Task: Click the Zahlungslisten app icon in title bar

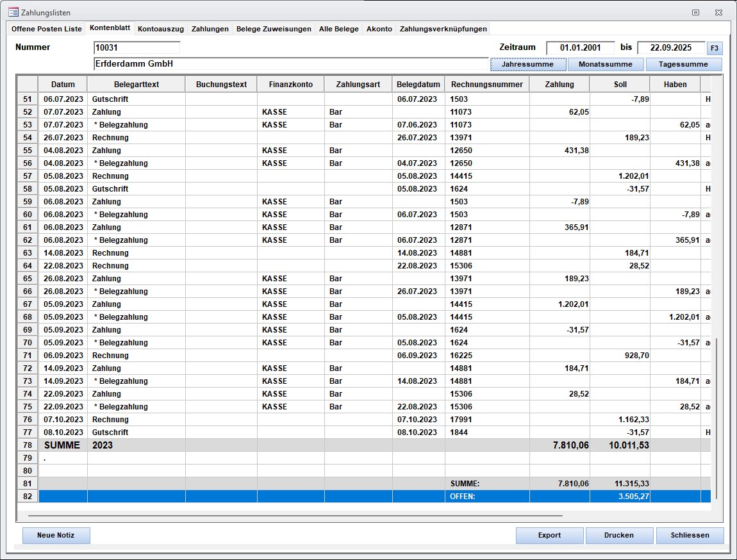Action: point(13,12)
